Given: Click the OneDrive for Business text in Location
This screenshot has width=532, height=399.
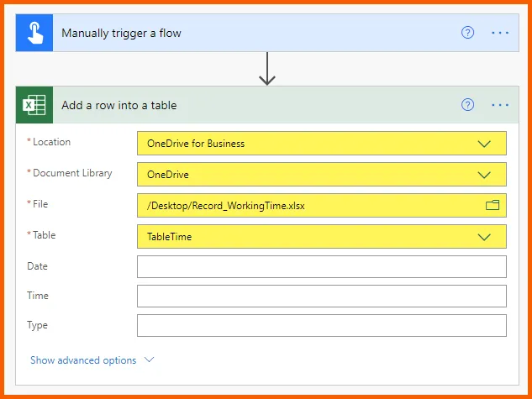Looking at the screenshot, I should click(x=196, y=144).
